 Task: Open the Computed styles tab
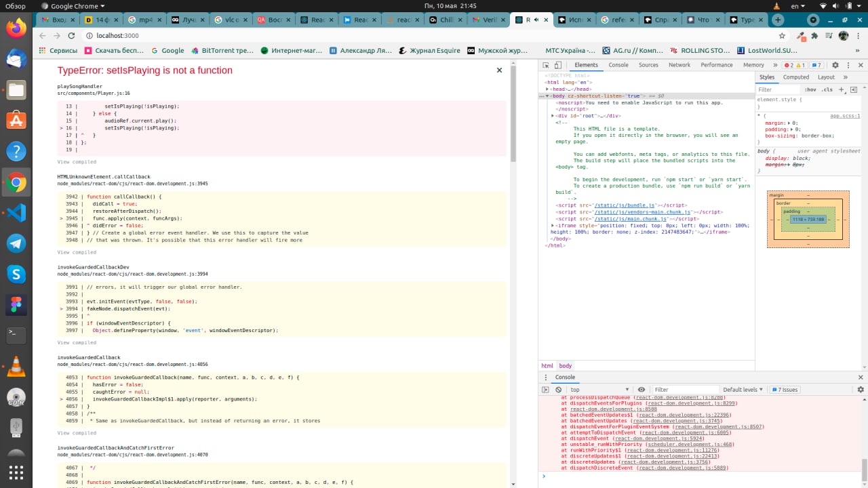click(796, 77)
